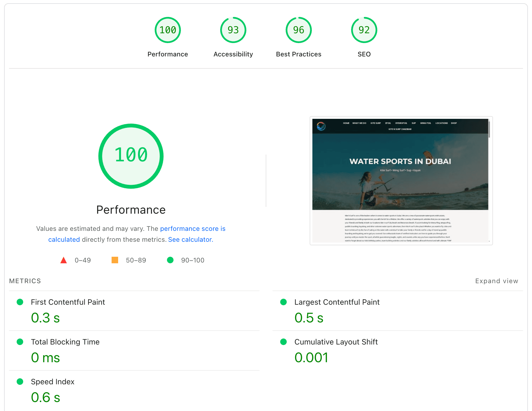Jump to the SEO category label
This screenshot has width=532, height=411.
click(364, 54)
